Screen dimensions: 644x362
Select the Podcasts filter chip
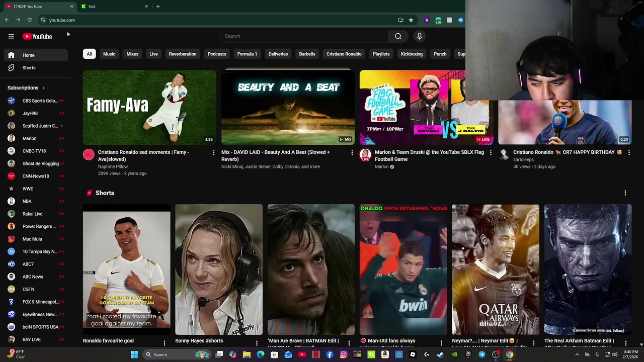tap(217, 54)
